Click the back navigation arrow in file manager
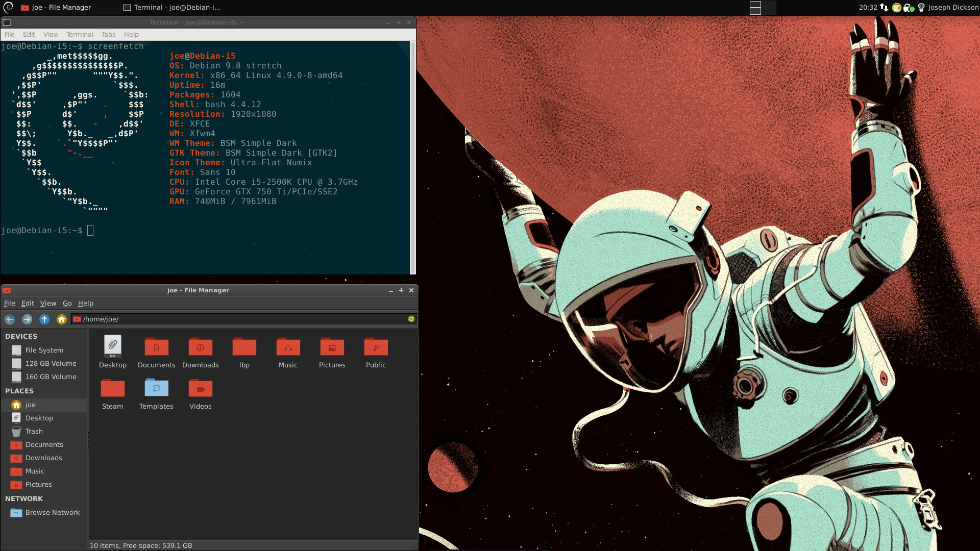The width and height of the screenshot is (980, 551). pos(10,319)
